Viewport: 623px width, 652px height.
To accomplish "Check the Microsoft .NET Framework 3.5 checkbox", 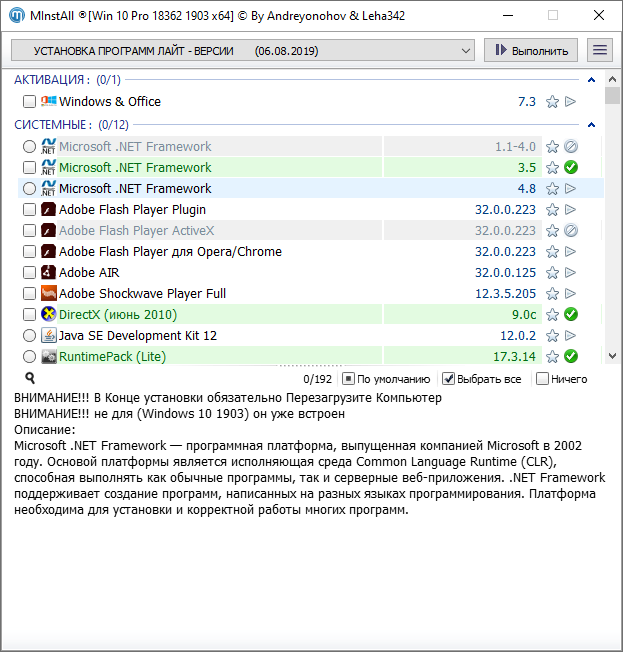I will [29, 168].
